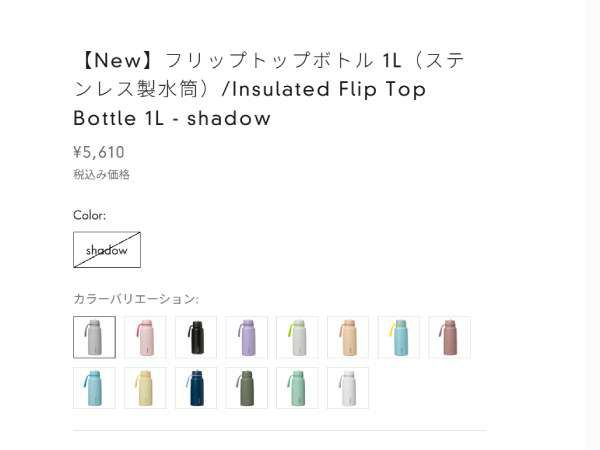Click the ¥5,610 price text
Viewport: 600px width, 450px height.
point(99,152)
